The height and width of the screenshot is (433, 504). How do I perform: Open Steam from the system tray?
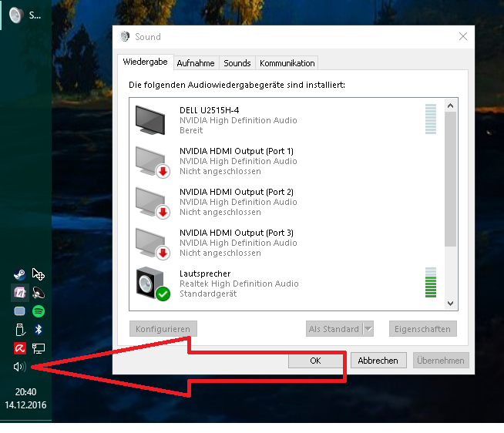coord(20,274)
